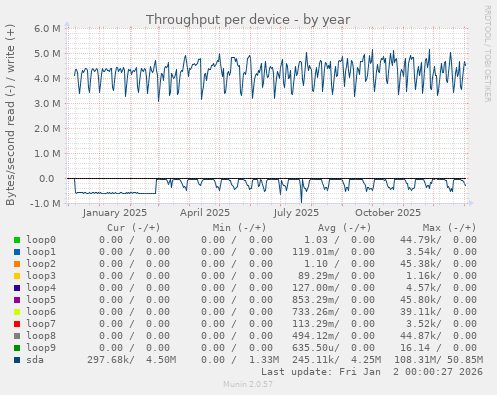
Task: Click the Last update timestamp line
Action: (372, 372)
